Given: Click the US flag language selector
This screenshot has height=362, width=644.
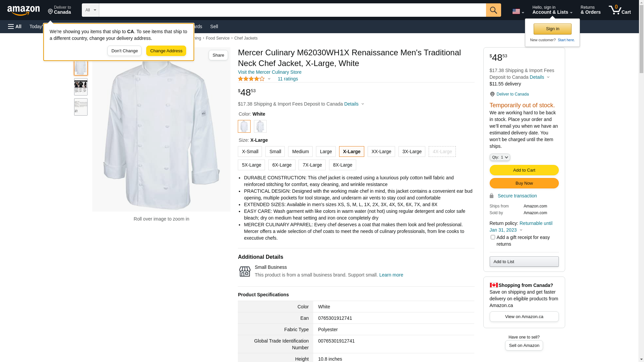Looking at the screenshot, I should coord(518,11).
